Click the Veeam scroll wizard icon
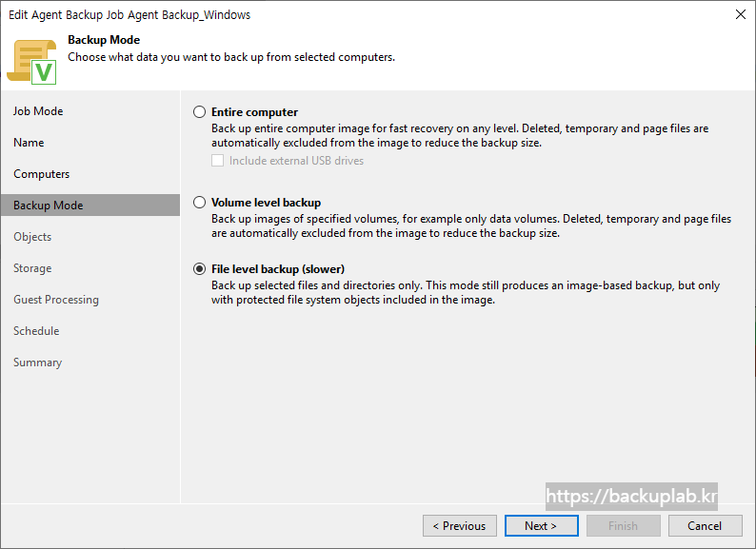This screenshot has width=756, height=549. [31, 62]
